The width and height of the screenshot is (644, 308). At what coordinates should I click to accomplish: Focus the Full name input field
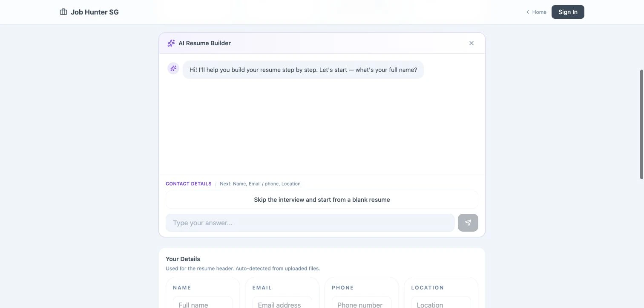point(203,302)
